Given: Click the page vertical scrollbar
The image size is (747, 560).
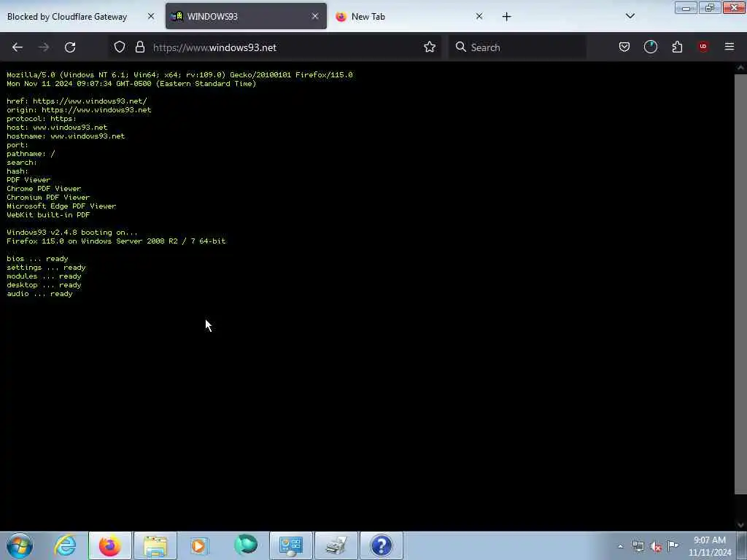Looking at the screenshot, I should [x=740, y=284].
